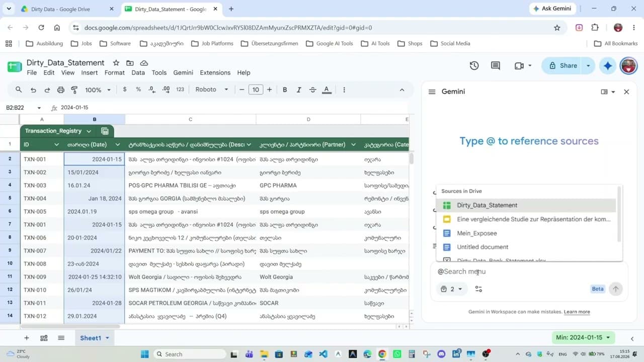View the cloud document status
644x362 pixels.
tap(144, 63)
